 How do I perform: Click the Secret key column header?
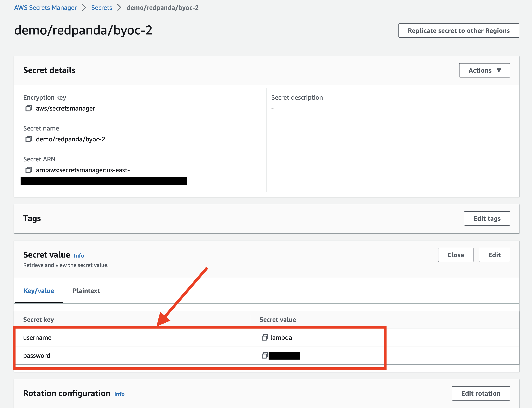pyautogui.click(x=38, y=320)
